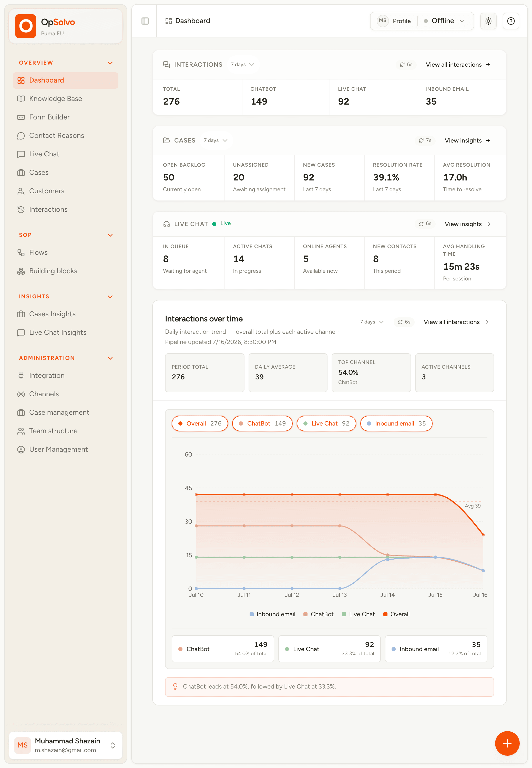Toggle the Inbound email 35 series chip
Image resolution: width=532 pixels, height=768 pixels.
point(396,423)
